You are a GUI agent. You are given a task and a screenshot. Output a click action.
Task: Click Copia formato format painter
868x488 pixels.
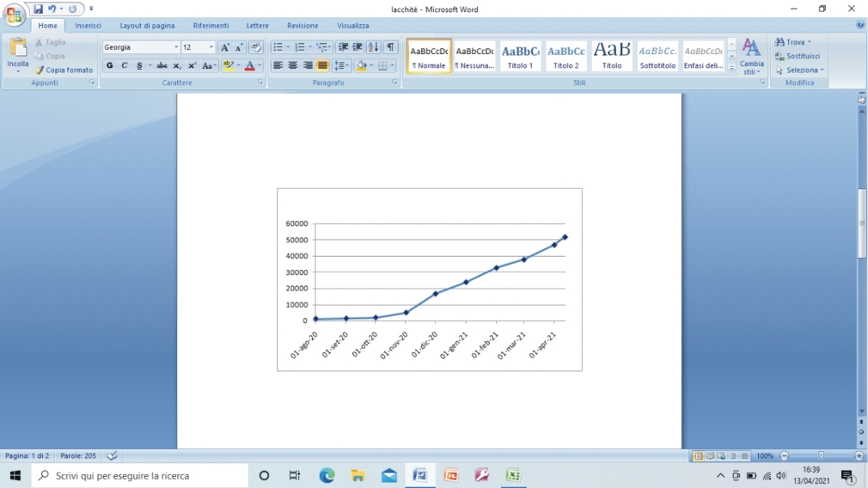(64, 70)
